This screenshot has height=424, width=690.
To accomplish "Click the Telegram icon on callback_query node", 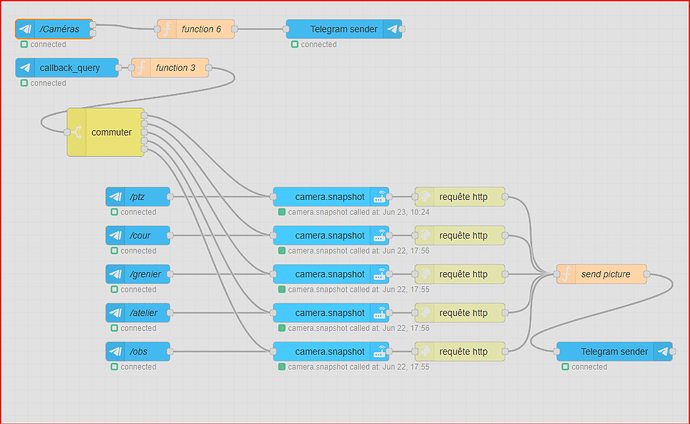I will tap(26, 68).
